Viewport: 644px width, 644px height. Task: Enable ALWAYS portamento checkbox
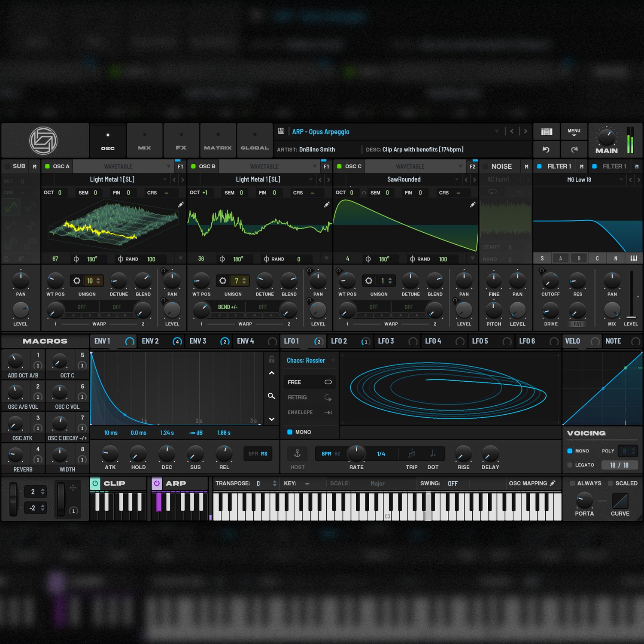(572, 483)
